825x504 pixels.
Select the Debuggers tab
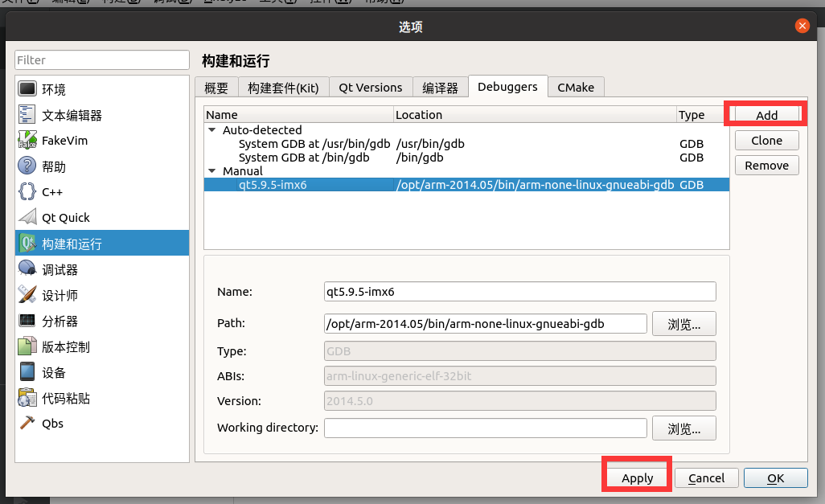[507, 86]
